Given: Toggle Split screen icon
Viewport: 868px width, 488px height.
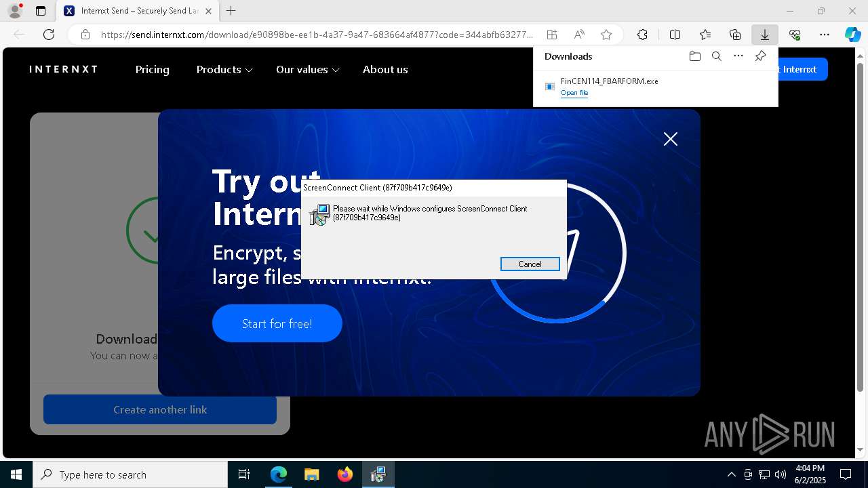Looking at the screenshot, I should pos(675,35).
